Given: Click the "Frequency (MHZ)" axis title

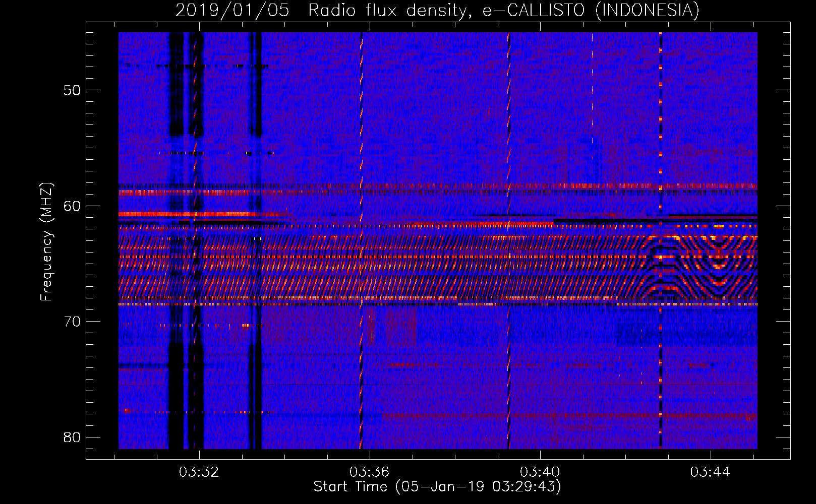Looking at the screenshot, I should tap(46, 242).
